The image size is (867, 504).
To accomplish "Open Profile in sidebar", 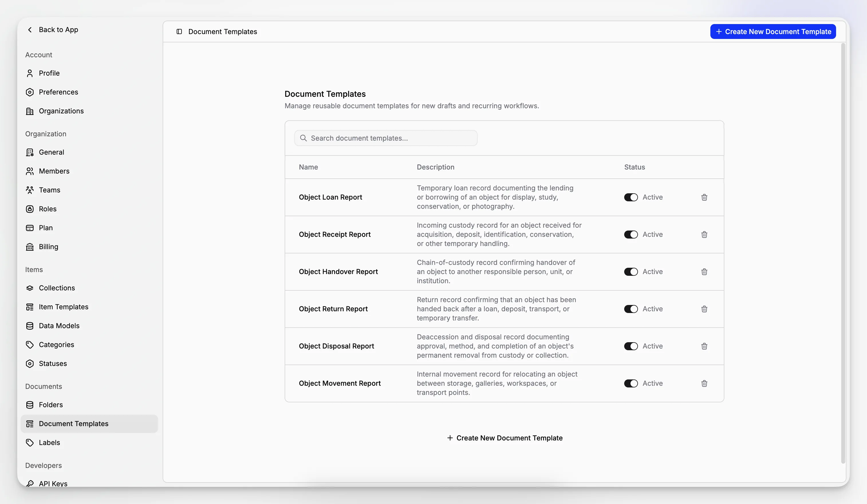I will pos(89,73).
